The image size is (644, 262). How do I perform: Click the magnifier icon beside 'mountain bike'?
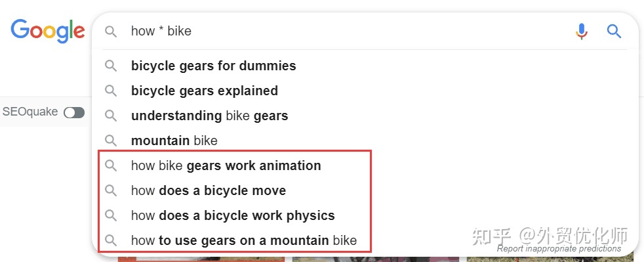tap(111, 141)
